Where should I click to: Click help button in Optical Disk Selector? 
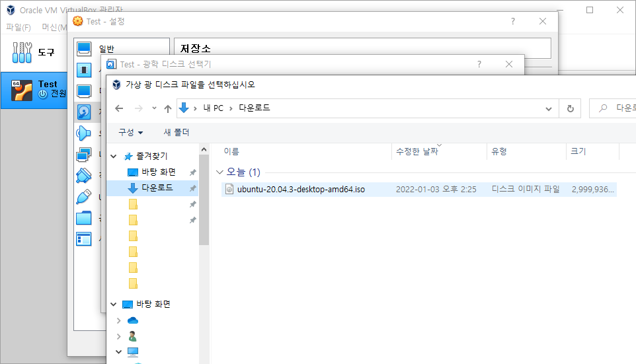point(479,64)
